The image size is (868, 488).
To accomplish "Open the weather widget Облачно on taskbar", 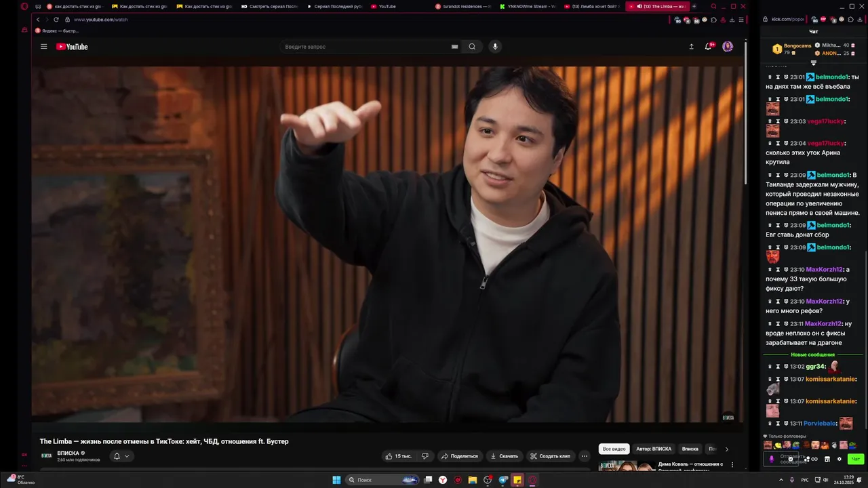I will click(21, 480).
